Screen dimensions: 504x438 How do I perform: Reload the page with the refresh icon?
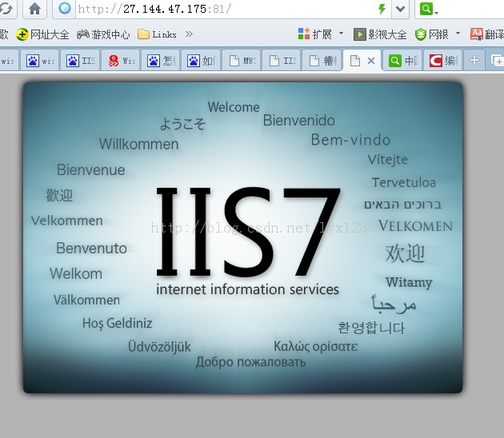tap(6, 9)
